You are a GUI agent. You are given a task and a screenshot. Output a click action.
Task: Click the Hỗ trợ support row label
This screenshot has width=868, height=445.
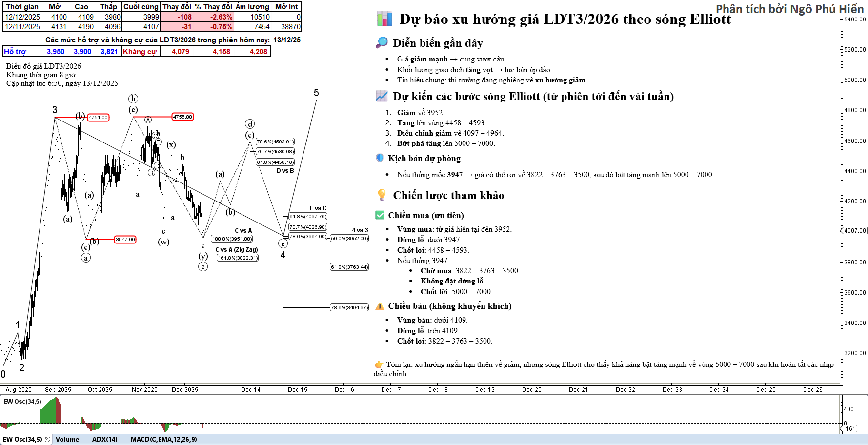click(15, 52)
